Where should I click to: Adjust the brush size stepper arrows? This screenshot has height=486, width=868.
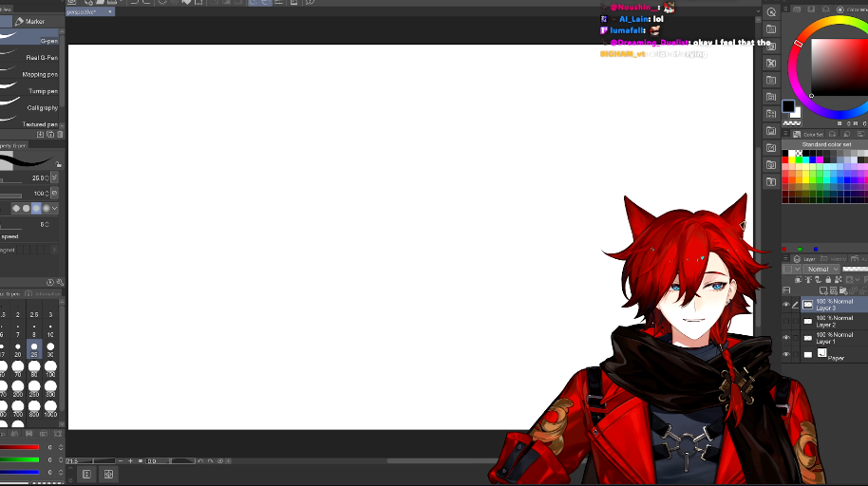click(x=47, y=178)
